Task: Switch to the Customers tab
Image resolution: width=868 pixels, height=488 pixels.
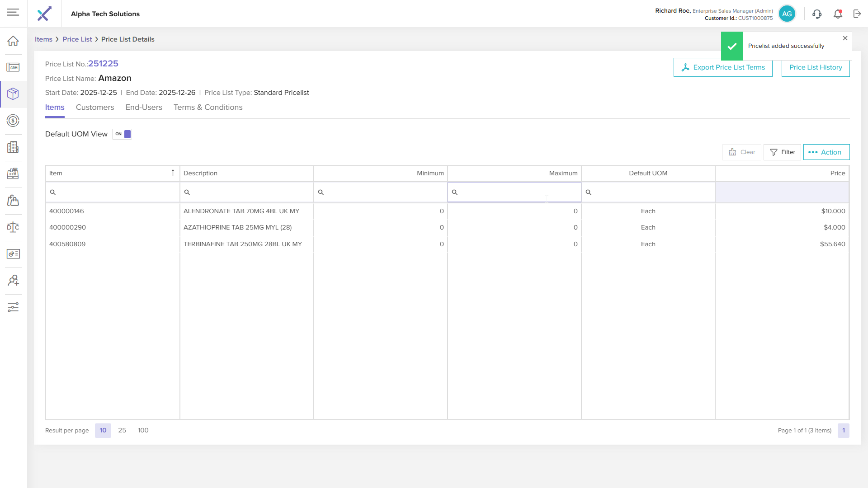Action: (95, 108)
